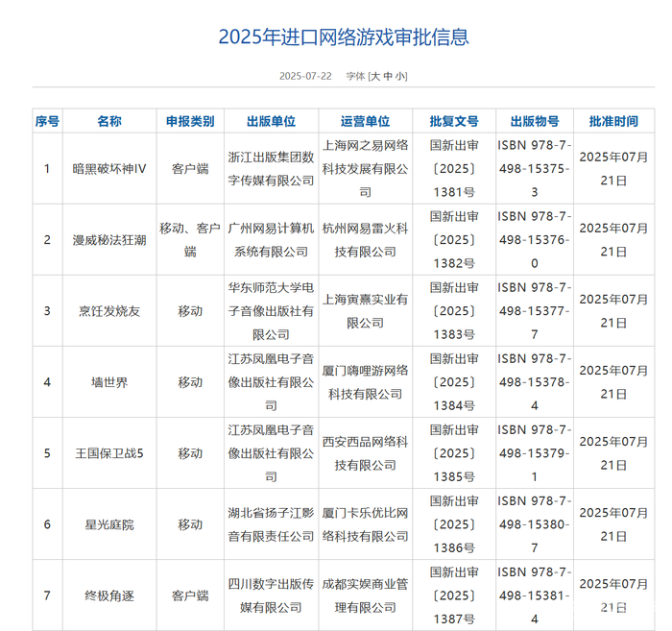
Task: Click approval date in 王国保卫战5 row
Action: [613, 453]
